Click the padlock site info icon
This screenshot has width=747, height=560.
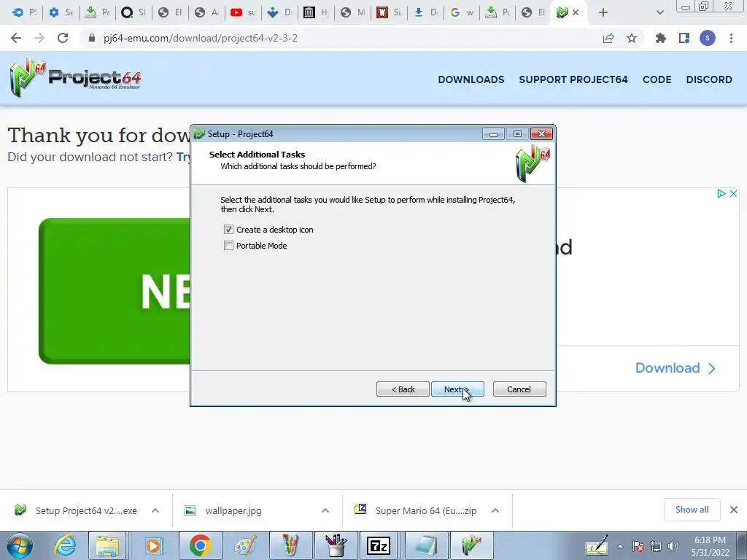pos(92,38)
